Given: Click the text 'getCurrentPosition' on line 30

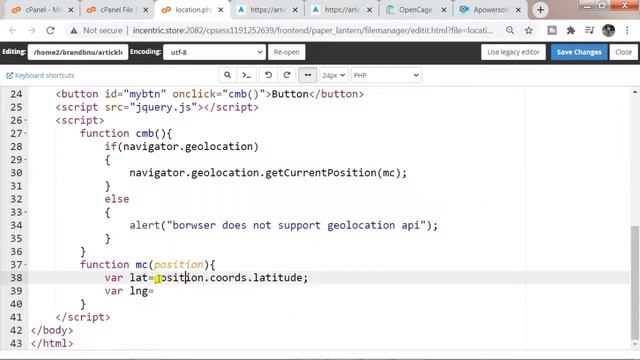Looking at the screenshot, I should pos(321,173).
